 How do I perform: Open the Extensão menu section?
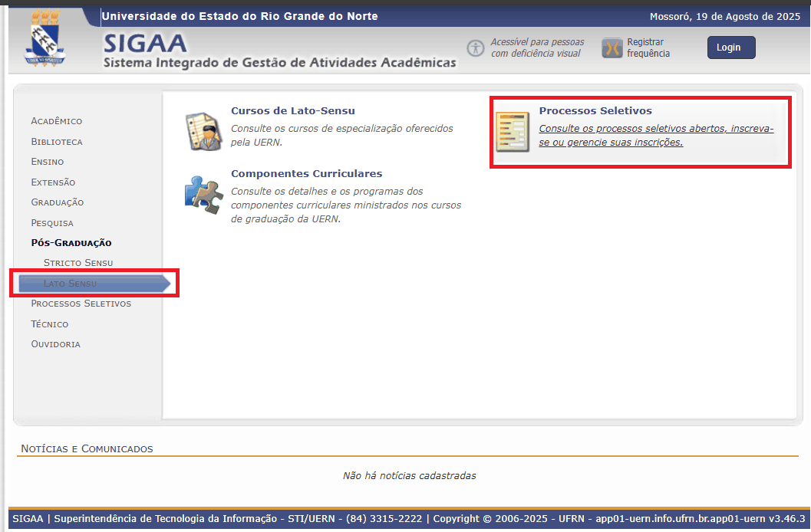pyautogui.click(x=53, y=182)
